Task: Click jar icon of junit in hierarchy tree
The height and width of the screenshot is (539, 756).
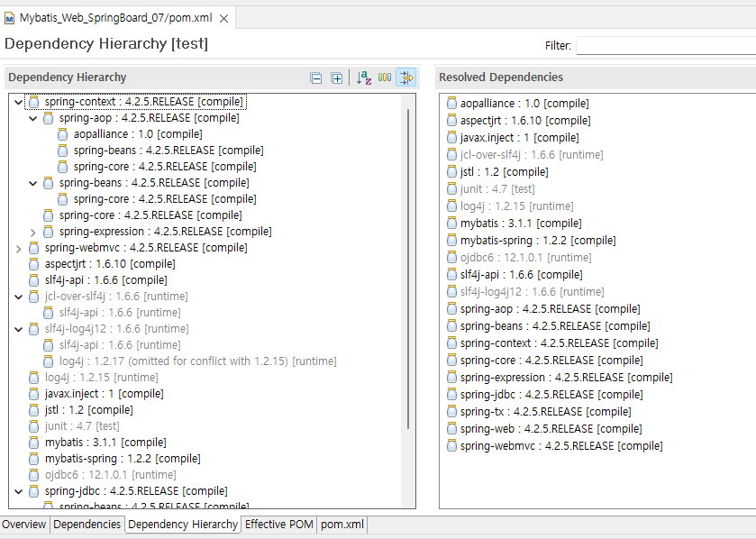Action: (x=33, y=425)
